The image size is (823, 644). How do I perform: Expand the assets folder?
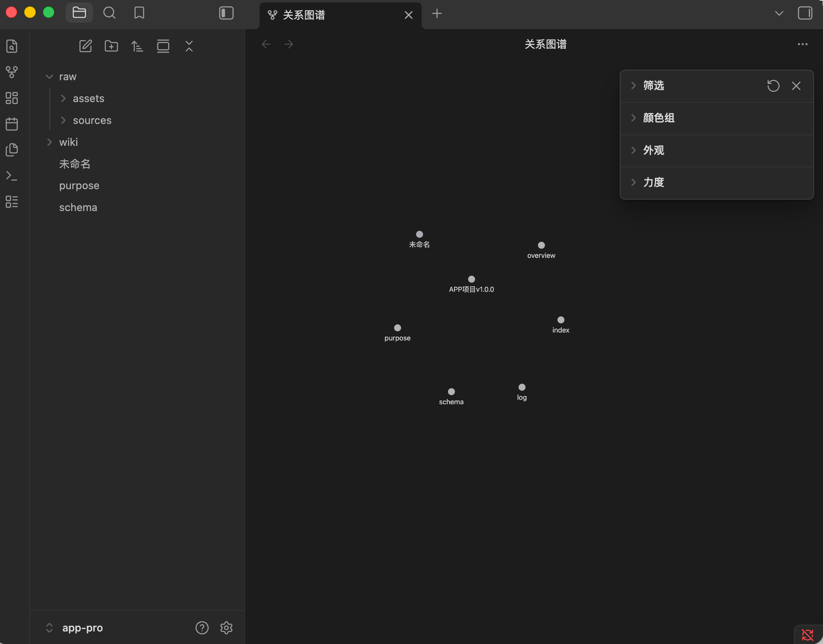click(63, 98)
